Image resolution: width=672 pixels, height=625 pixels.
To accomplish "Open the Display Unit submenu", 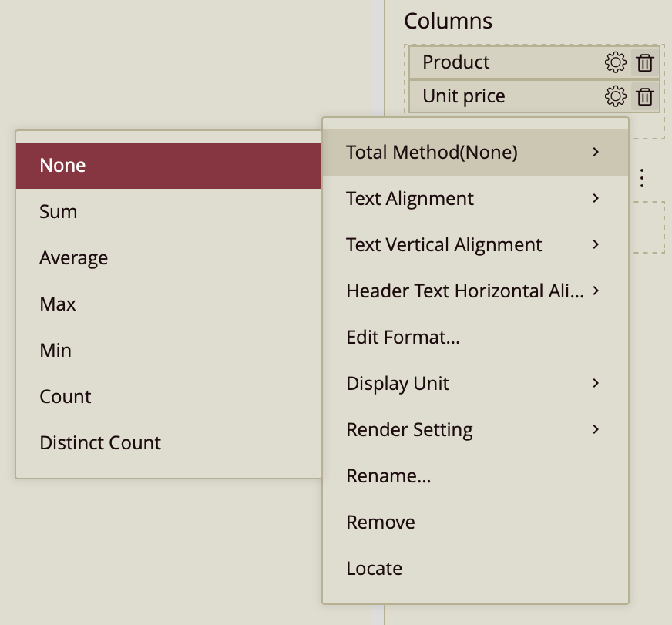I will tap(474, 384).
